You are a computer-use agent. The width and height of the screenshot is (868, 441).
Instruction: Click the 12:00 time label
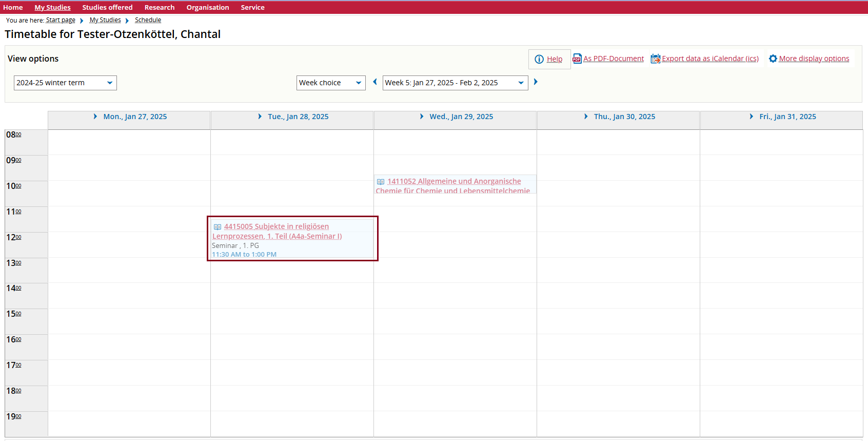14,237
